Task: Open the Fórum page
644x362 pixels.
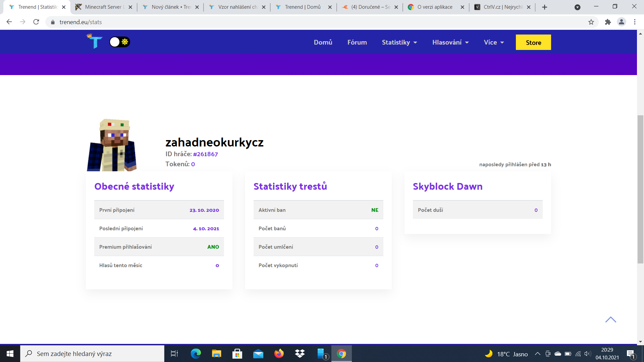Action: pyautogui.click(x=357, y=42)
